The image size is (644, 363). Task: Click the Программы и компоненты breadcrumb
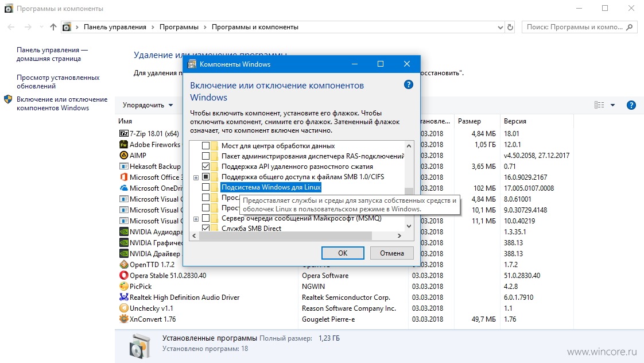tap(255, 27)
